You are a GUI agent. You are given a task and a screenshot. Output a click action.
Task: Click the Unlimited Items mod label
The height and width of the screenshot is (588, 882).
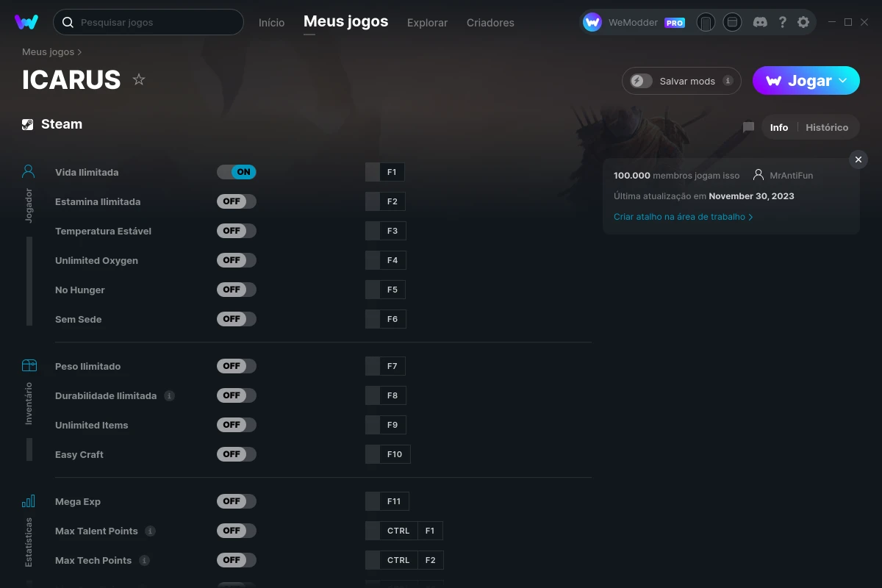pyautogui.click(x=92, y=425)
